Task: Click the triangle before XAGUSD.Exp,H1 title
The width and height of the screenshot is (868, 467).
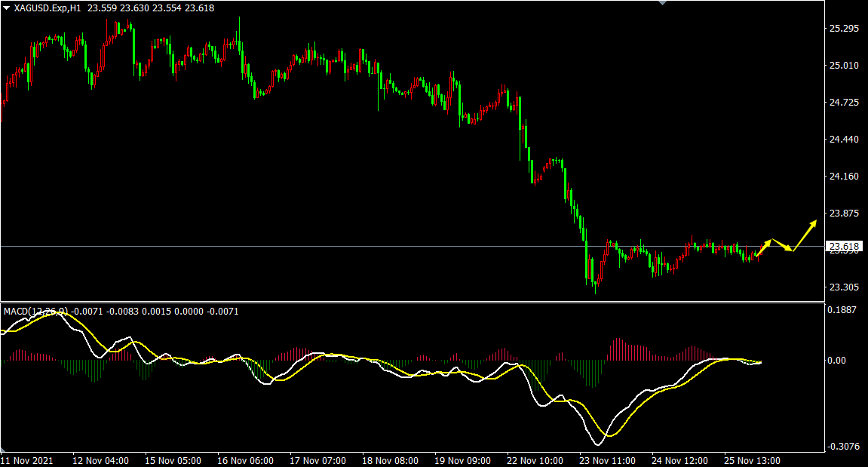Action: pyautogui.click(x=6, y=8)
